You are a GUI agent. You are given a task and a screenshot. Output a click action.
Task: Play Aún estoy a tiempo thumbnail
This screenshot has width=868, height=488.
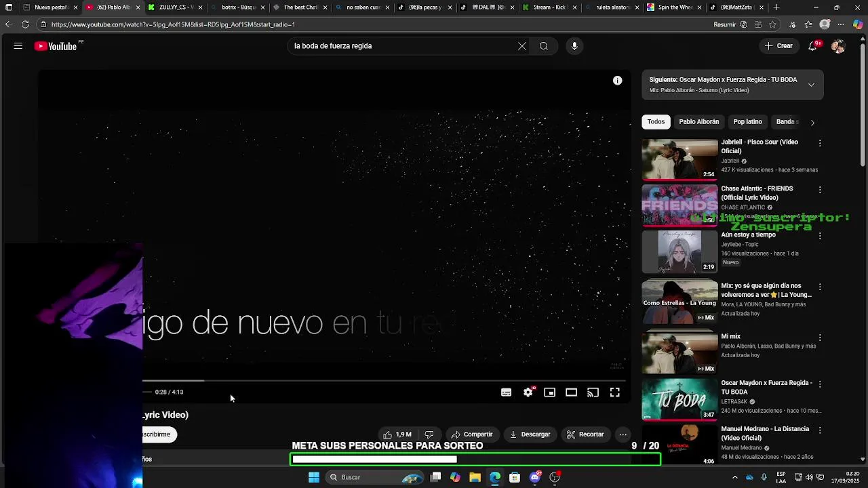tap(679, 251)
